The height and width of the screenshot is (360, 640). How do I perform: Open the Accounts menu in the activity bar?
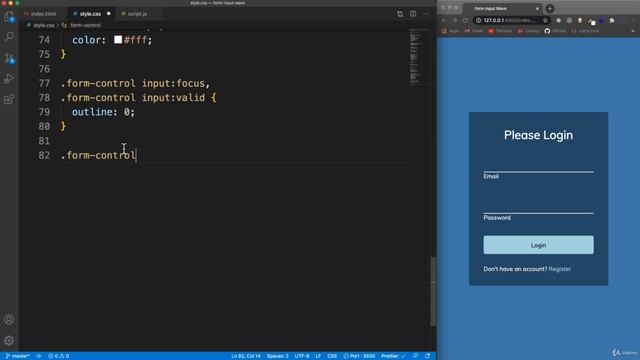pyautogui.click(x=9, y=320)
